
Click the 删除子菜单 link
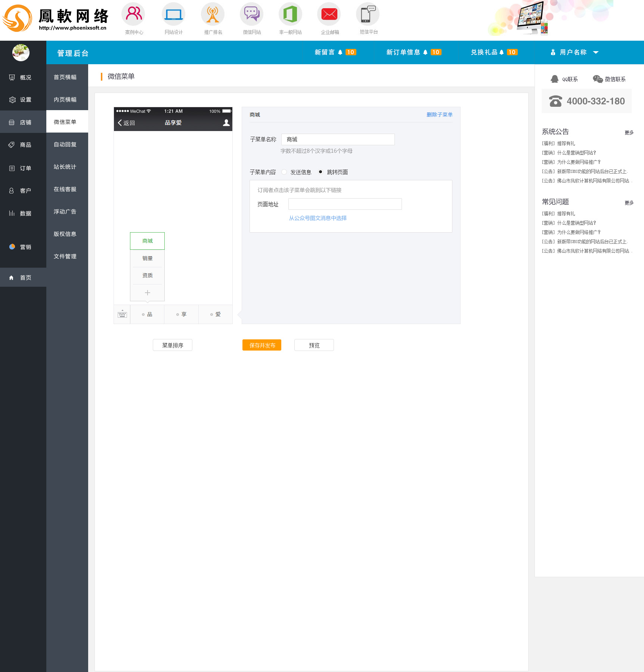(439, 115)
